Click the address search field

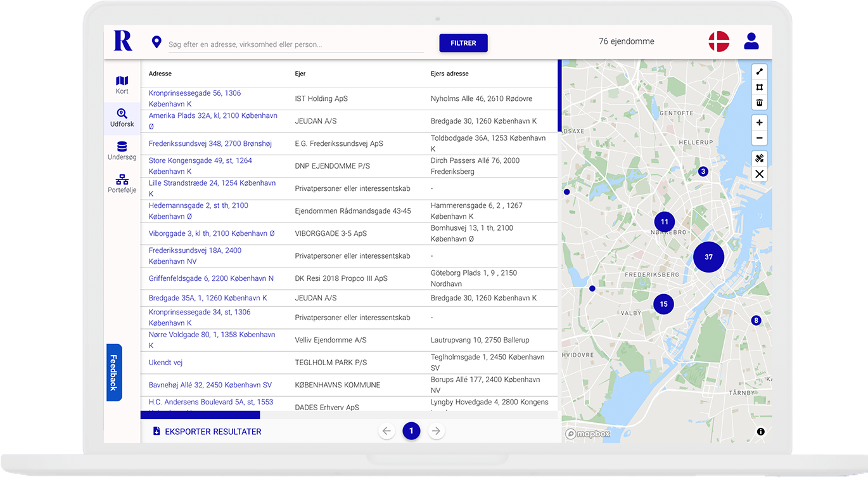point(295,44)
